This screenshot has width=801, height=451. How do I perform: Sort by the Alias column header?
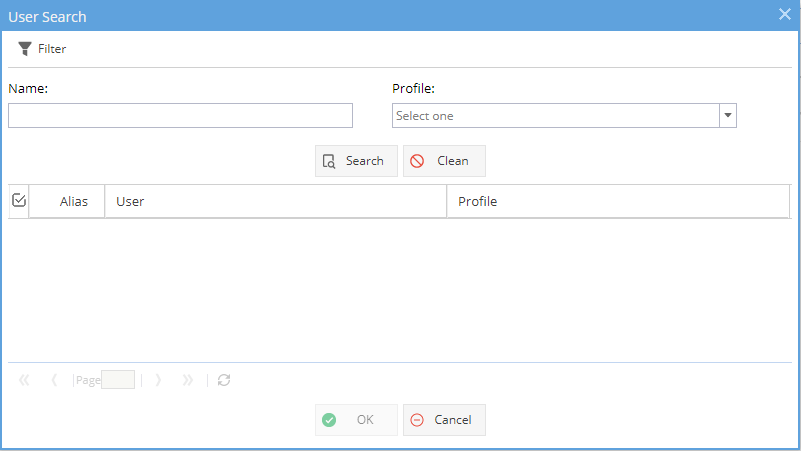pos(67,201)
